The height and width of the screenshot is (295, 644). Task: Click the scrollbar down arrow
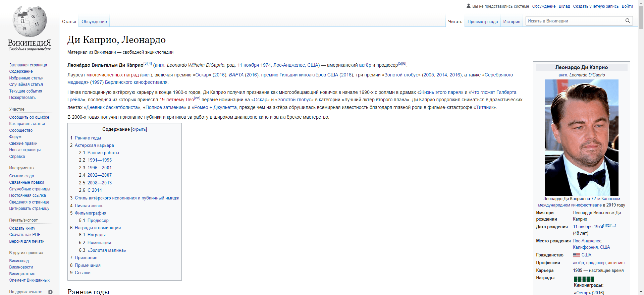641,292
